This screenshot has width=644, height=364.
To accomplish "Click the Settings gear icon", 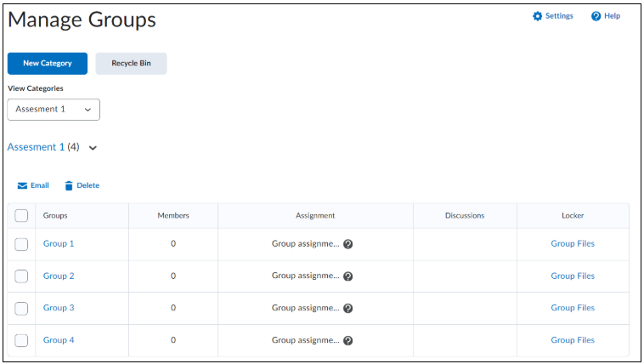I will (x=537, y=16).
